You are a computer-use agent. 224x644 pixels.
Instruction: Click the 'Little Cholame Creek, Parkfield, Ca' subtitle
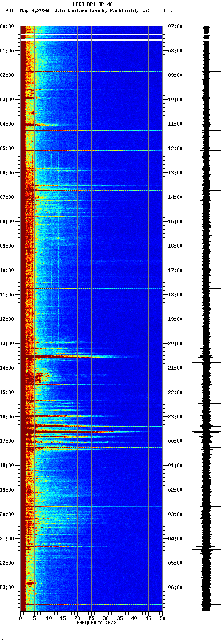(98, 11)
